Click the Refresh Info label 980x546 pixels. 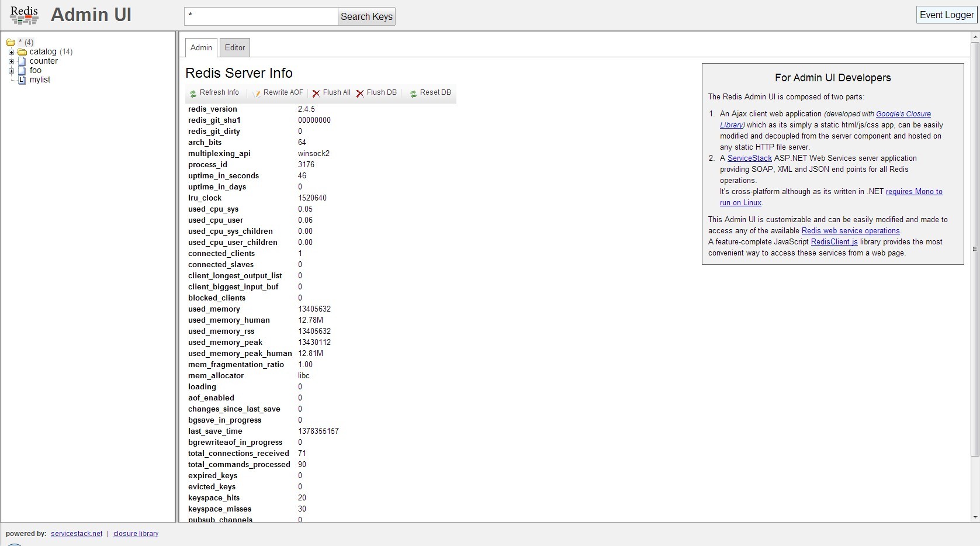[219, 92]
